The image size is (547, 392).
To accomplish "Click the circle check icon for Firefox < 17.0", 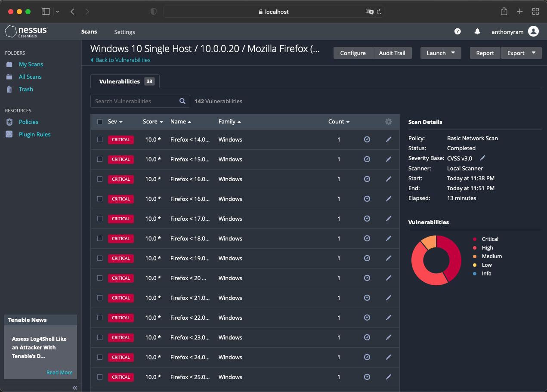I will click(367, 219).
